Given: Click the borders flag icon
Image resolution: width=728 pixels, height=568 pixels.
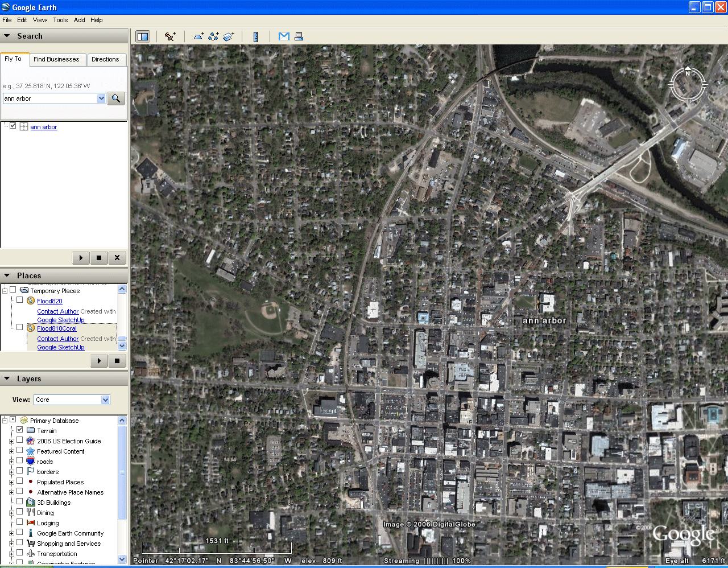Looking at the screenshot, I should point(31,471).
